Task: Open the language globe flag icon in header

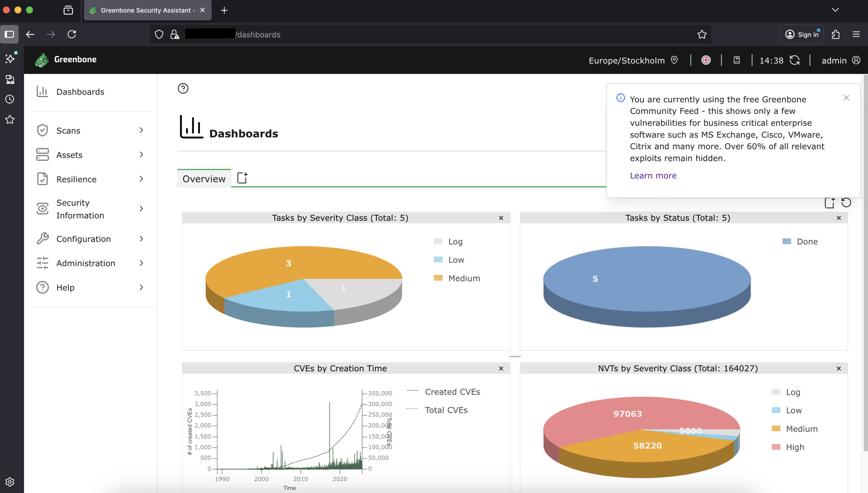Action: point(706,60)
